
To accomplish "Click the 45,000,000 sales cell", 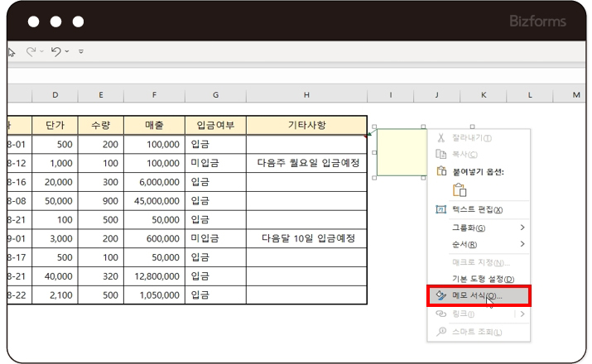I will tap(154, 200).
